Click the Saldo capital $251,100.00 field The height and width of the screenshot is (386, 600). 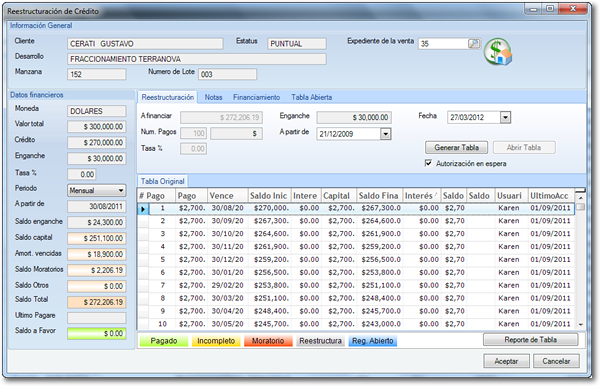(x=97, y=238)
